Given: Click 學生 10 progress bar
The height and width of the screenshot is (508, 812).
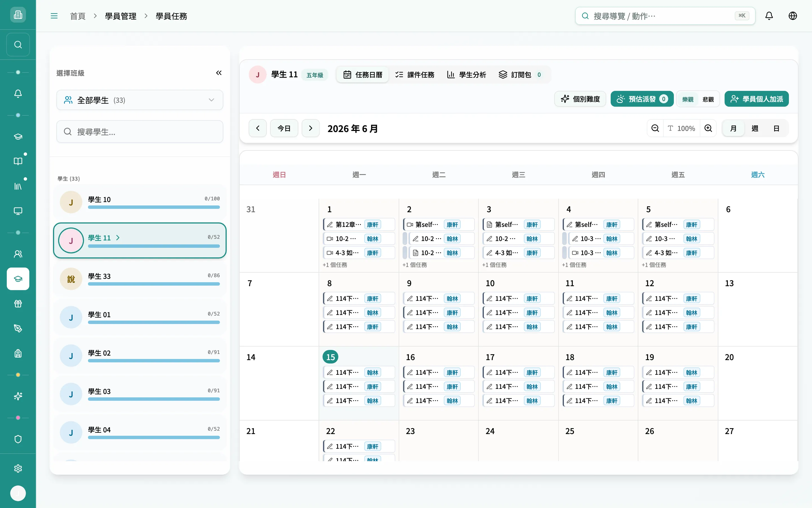Looking at the screenshot, I should 154,207.
